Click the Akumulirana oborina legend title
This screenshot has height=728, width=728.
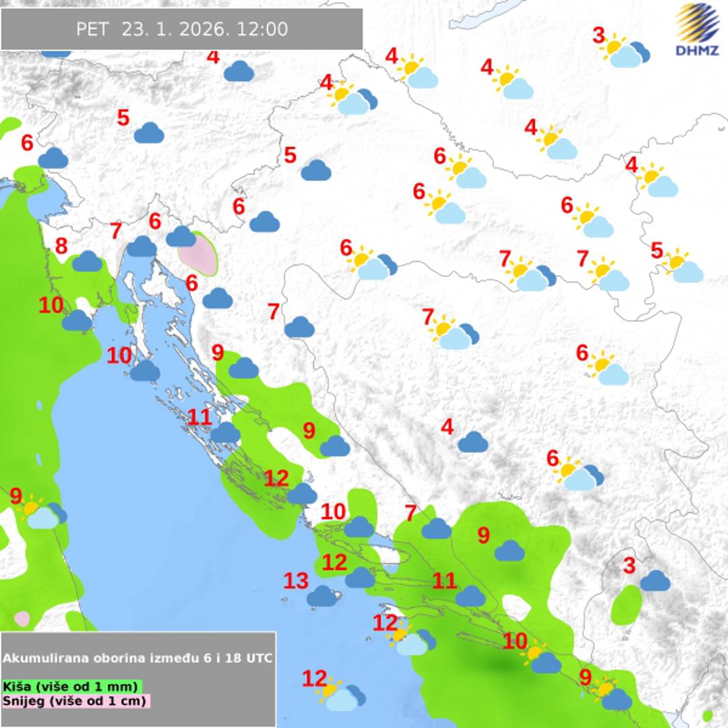(138, 658)
